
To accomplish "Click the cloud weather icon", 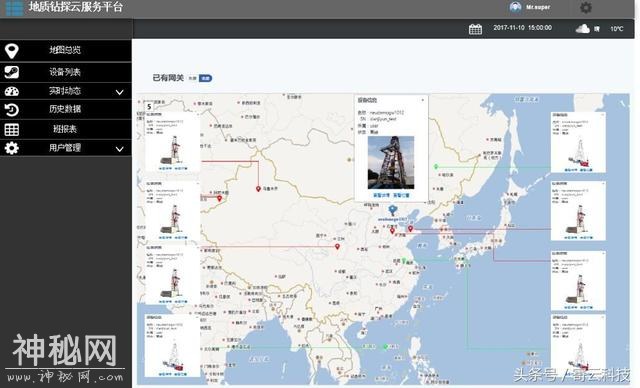I will point(582,29).
